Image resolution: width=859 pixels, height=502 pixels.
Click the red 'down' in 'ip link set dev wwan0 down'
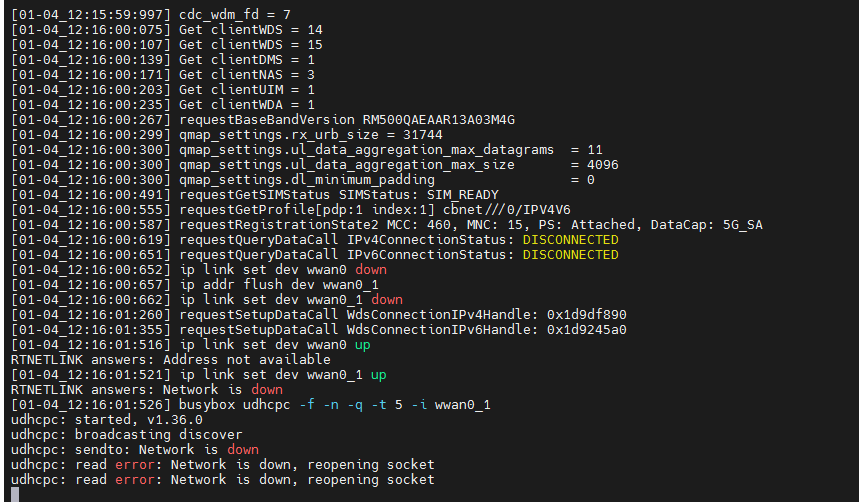click(x=369, y=270)
